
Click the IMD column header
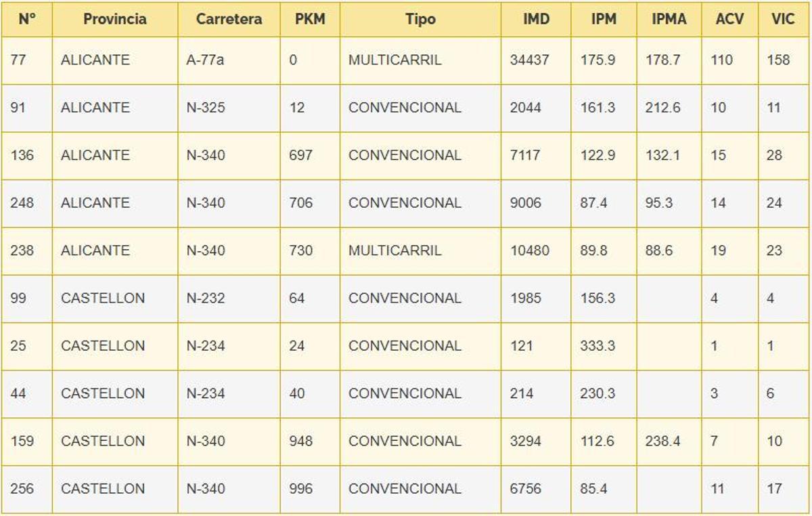click(x=536, y=19)
